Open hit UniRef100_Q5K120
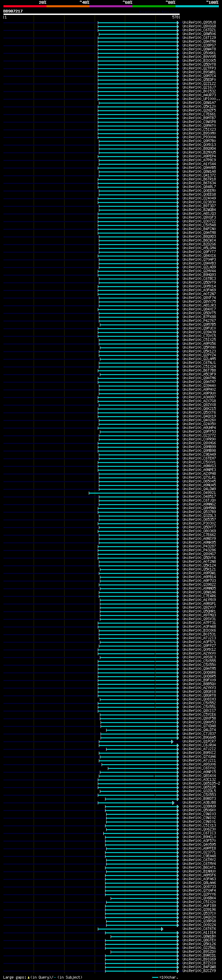The width and height of the screenshot is (222, 980). point(199,106)
